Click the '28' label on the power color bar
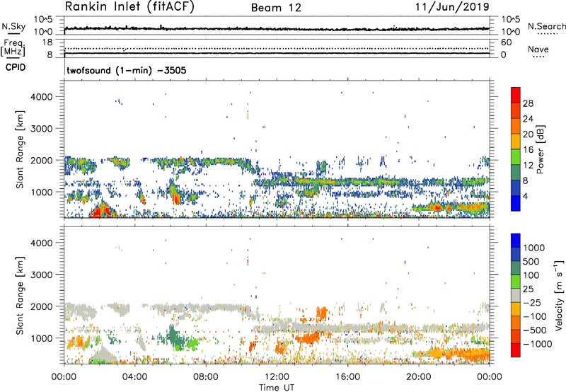This screenshot has height=392, width=566. point(528,103)
